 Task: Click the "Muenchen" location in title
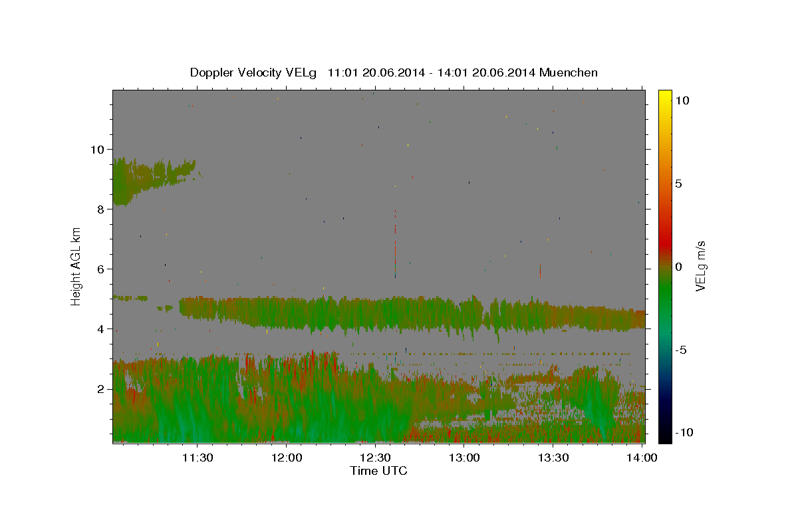(x=569, y=72)
